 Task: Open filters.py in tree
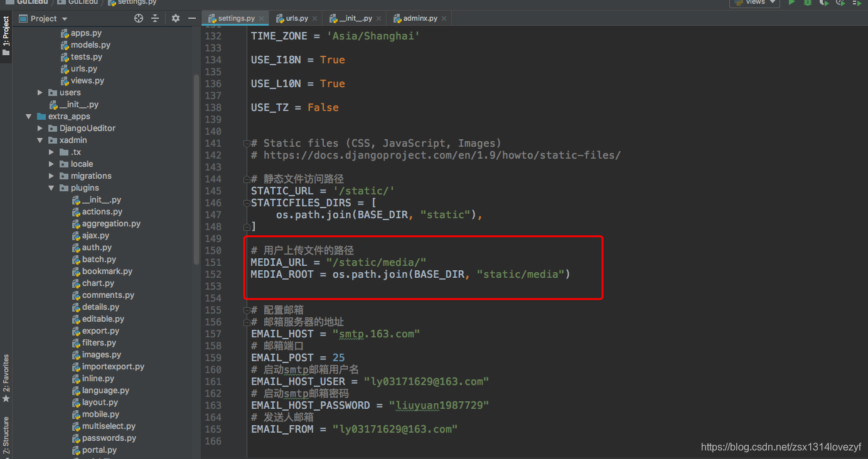[x=94, y=343]
